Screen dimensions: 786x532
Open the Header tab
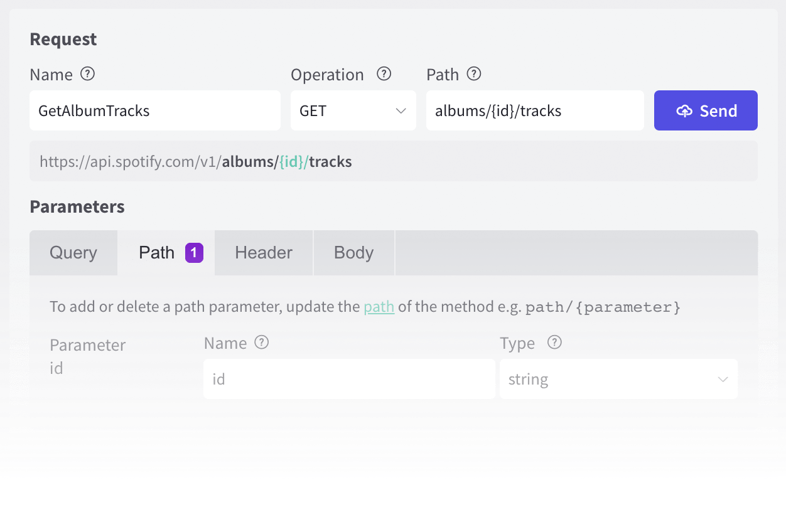[x=264, y=253]
